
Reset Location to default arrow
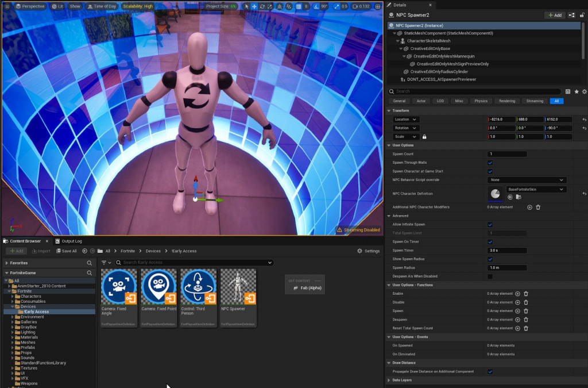[x=584, y=120]
